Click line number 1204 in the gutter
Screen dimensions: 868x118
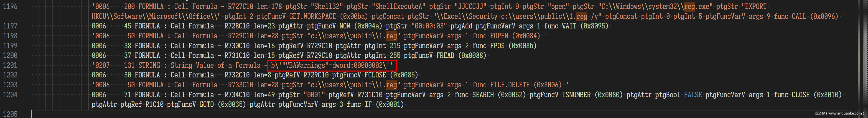coord(10,95)
